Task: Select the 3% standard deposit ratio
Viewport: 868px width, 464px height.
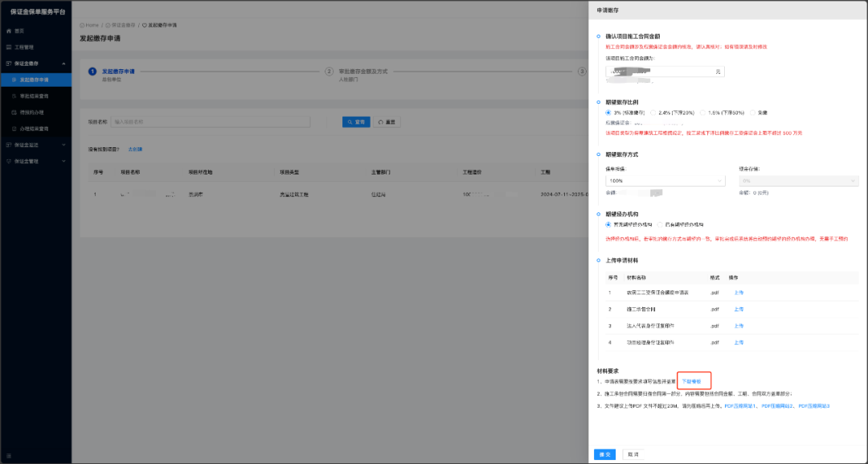Action: point(608,113)
